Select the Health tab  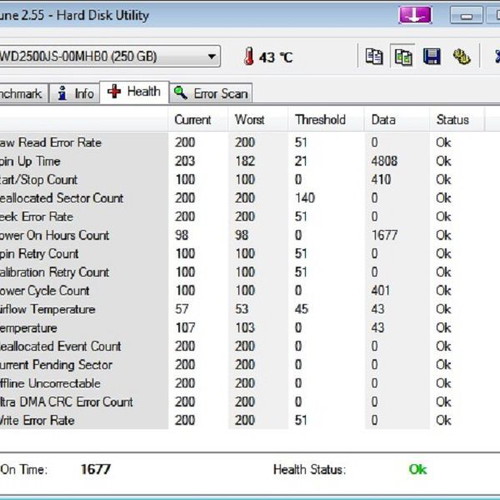[x=134, y=92]
